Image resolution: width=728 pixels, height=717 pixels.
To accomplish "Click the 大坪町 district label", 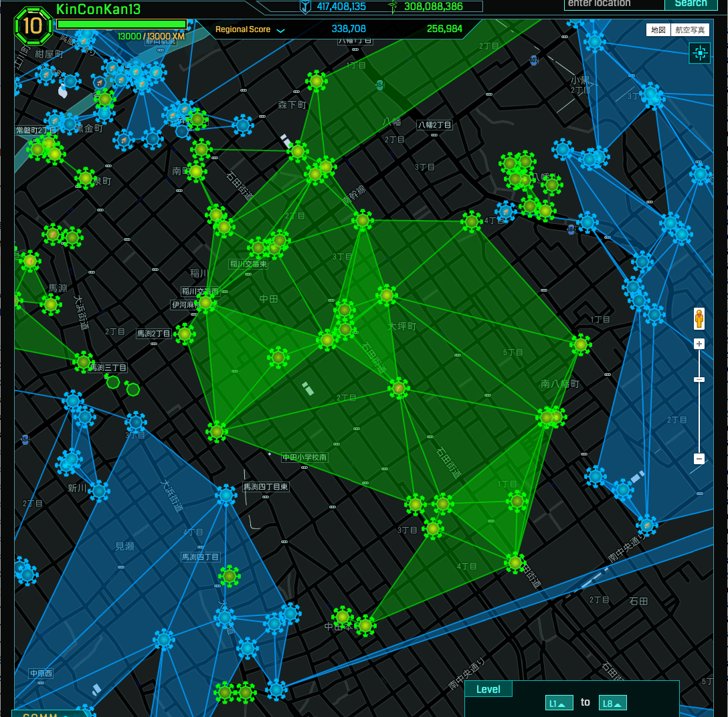I will coord(401,326).
